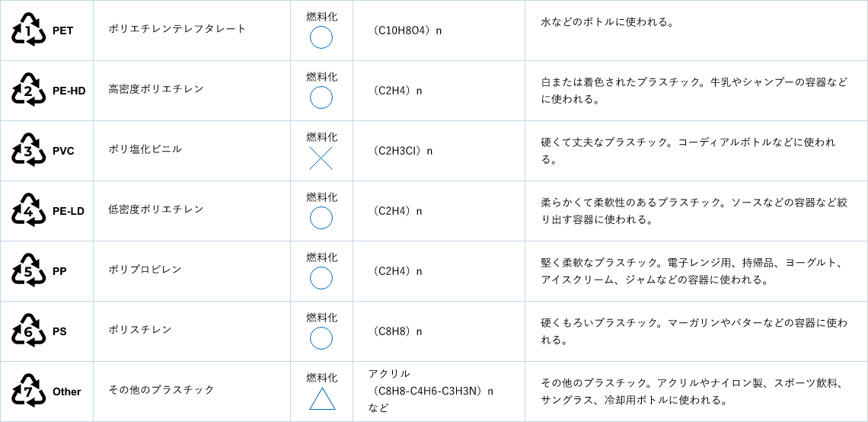Viewport: 868px width, 422px height.
Task: Click the blue circle in PE-LD row
Action: coord(321,218)
